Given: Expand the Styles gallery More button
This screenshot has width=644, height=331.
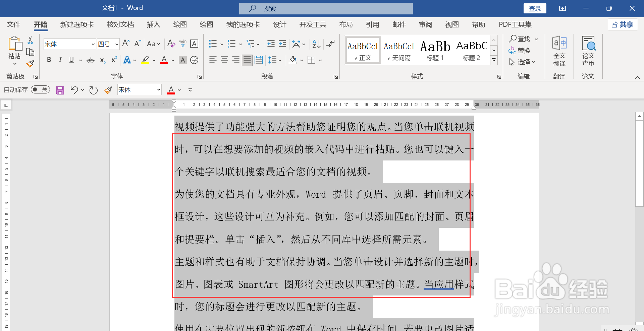Looking at the screenshot, I should [x=494, y=60].
